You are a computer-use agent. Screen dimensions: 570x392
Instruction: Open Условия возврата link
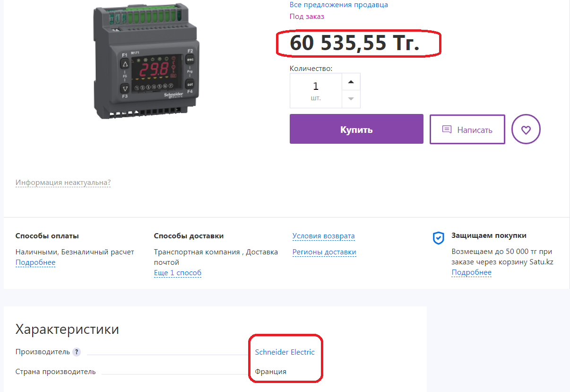323,236
